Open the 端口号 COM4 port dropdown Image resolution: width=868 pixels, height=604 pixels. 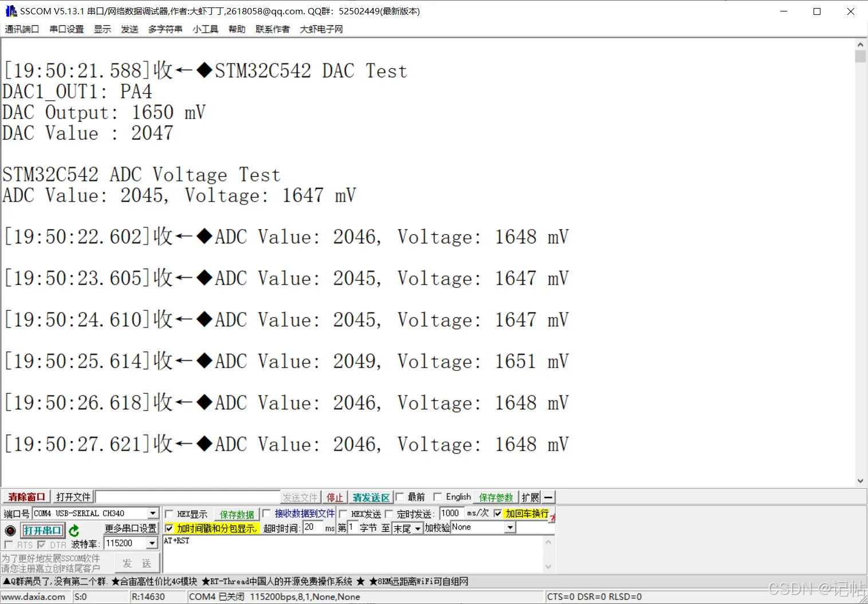(x=153, y=514)
